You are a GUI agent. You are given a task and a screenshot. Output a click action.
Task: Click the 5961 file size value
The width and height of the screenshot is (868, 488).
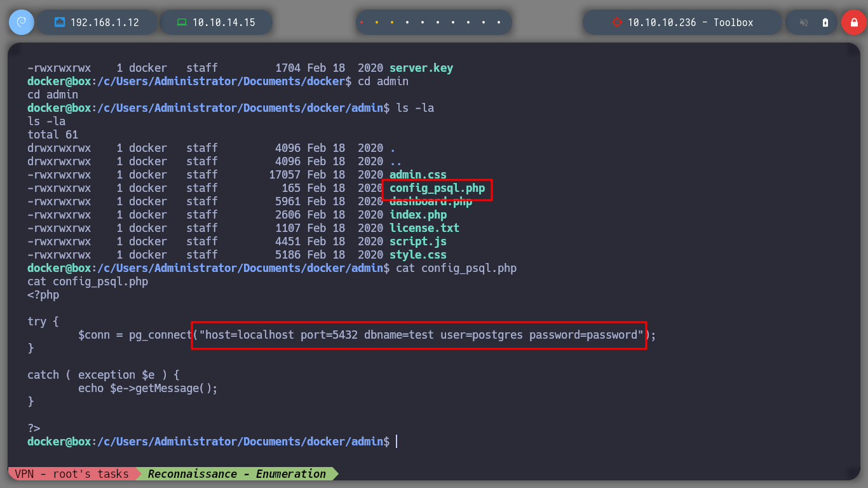288,201
